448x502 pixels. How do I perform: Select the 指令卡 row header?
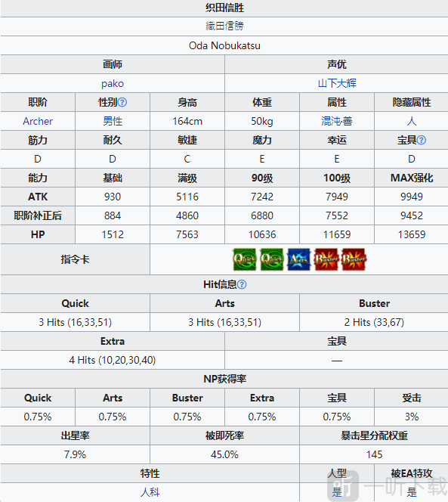(76, 259)
